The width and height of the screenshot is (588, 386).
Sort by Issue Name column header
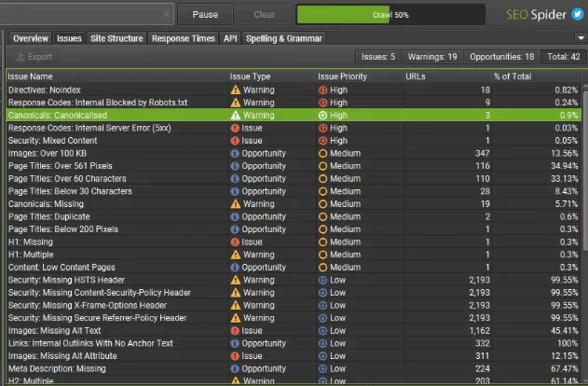coord(116,76)
